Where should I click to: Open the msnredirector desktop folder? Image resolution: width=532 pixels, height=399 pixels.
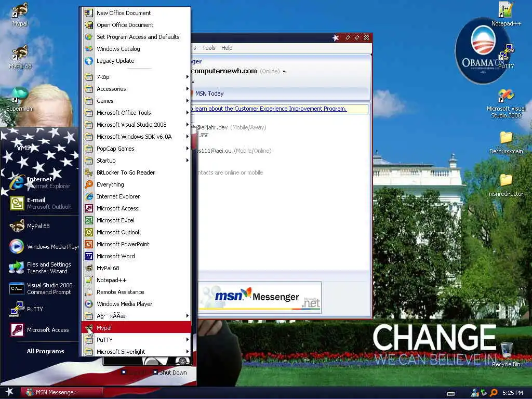pyautogui.click(x=506, y=185)
